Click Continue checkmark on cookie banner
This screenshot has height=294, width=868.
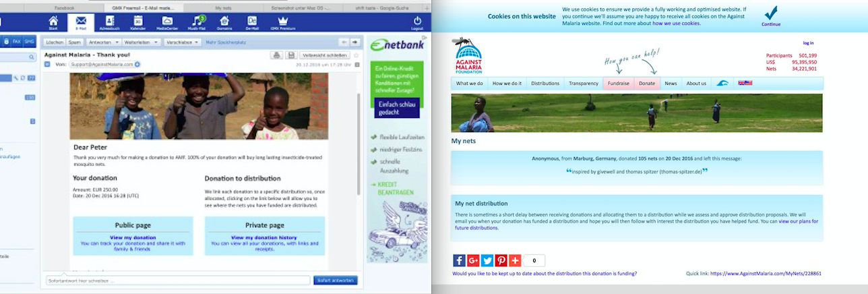coord(771,16)
